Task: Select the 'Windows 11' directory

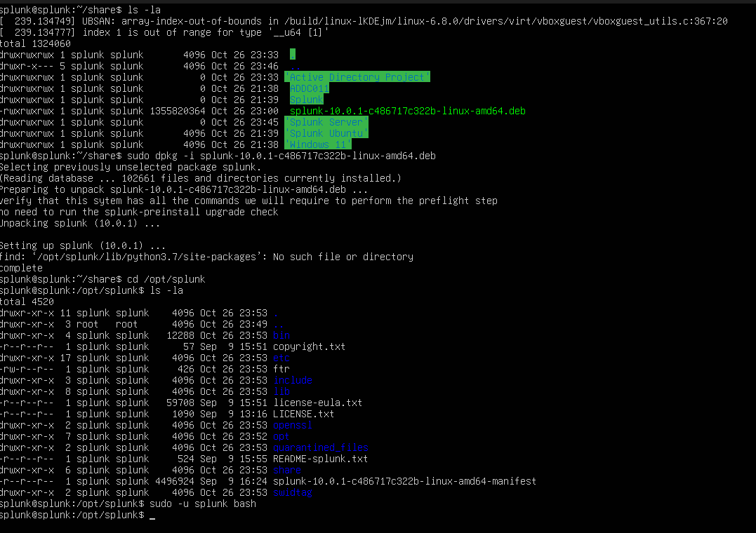Action: click(x=318, y=144)
